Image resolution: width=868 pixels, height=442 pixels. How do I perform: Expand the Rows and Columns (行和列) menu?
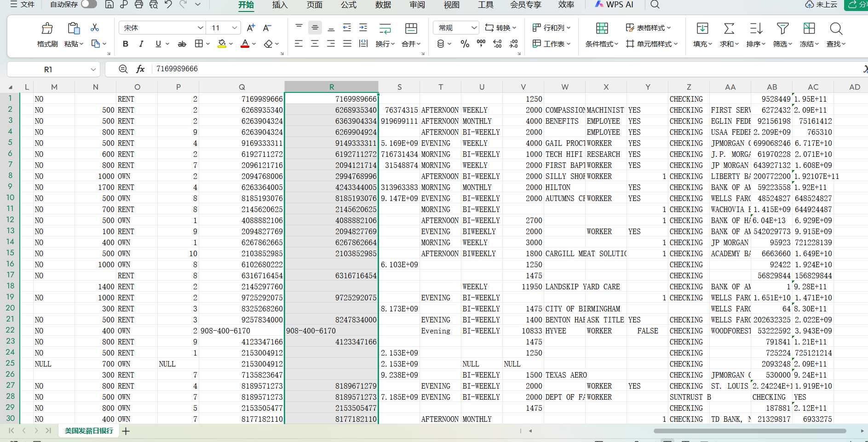pyautogui.click(x=551, y=28)
